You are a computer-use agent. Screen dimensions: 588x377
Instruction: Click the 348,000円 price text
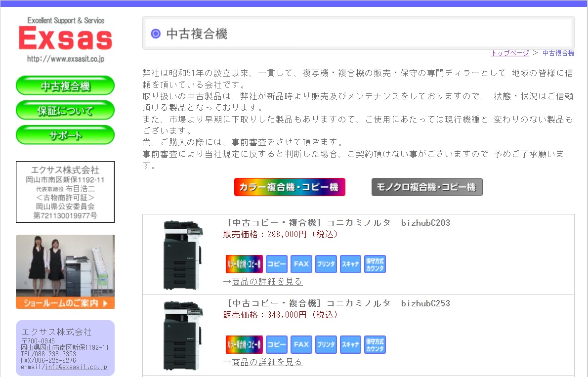click(x=287, y=315)
